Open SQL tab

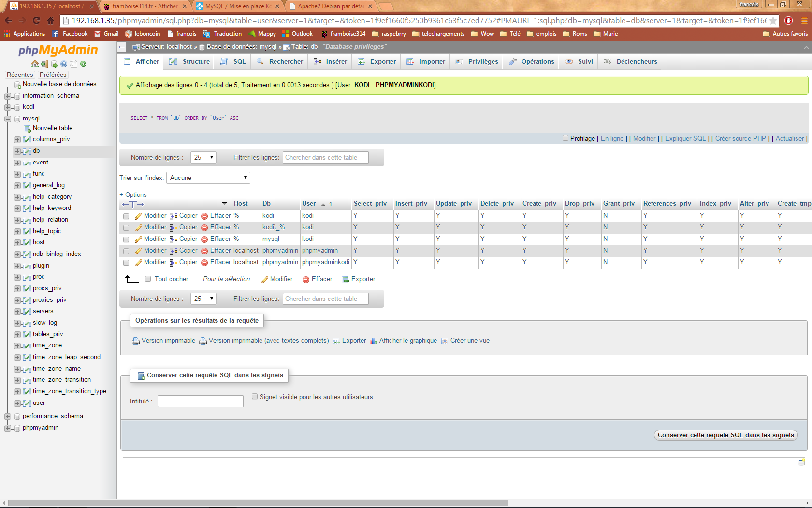point(233,61)
